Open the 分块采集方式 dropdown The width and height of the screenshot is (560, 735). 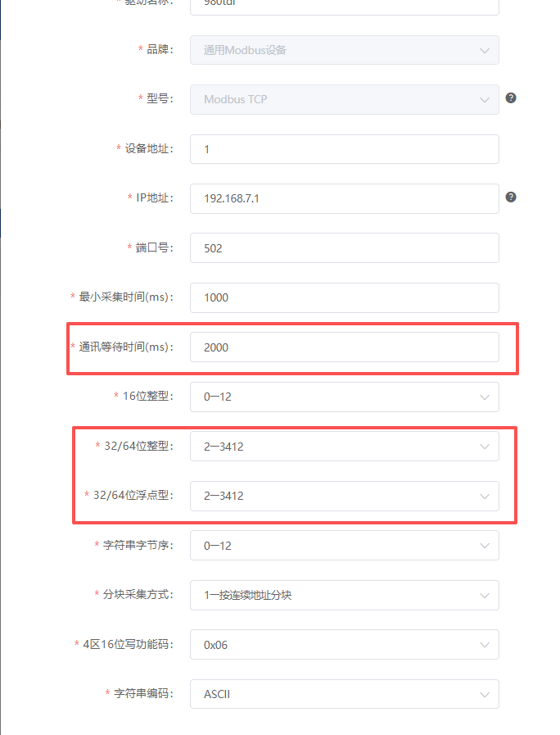click(x=344, y=595)
